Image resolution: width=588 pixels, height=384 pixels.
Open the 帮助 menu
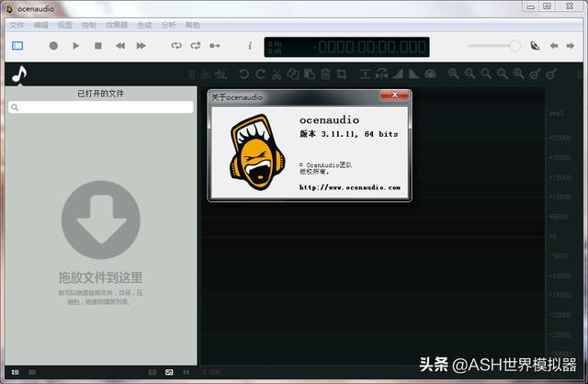pyautogui.click(x=192, y=26)
